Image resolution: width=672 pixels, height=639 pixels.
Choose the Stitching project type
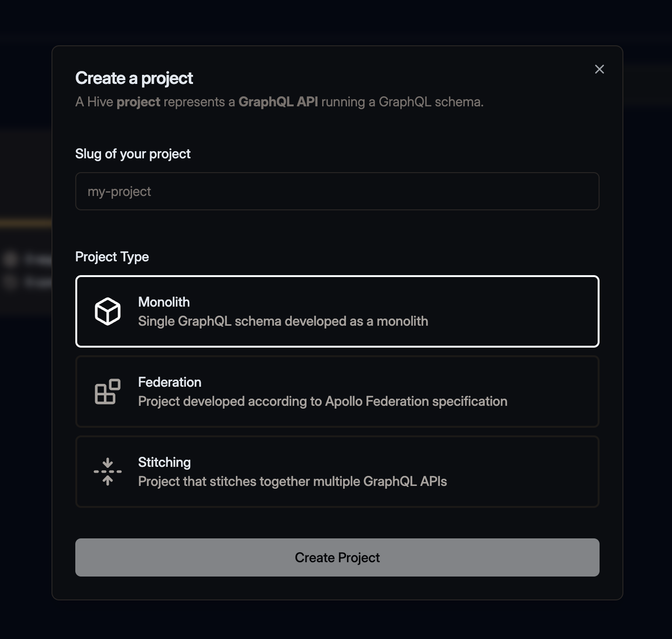coord(337,471)
